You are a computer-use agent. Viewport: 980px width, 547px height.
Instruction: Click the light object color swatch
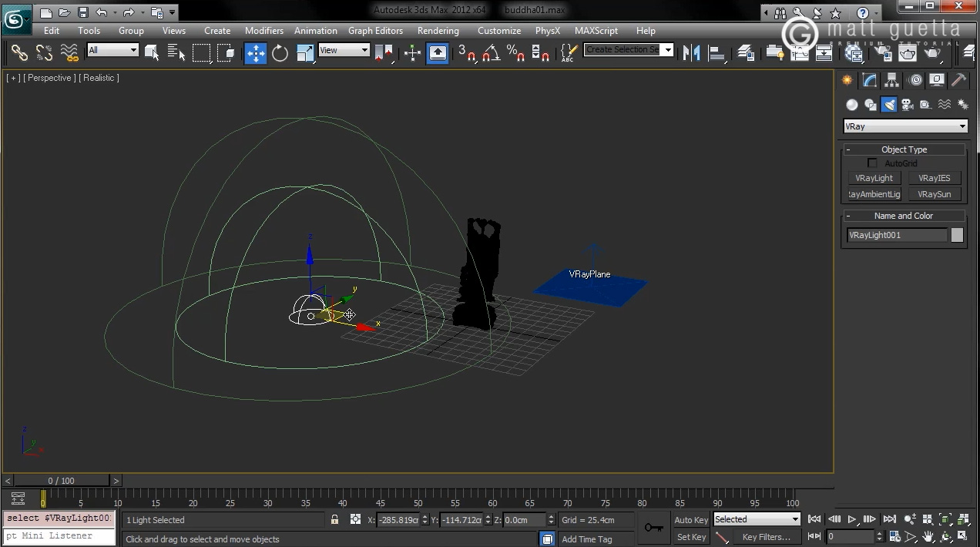[x=957, y=235]
